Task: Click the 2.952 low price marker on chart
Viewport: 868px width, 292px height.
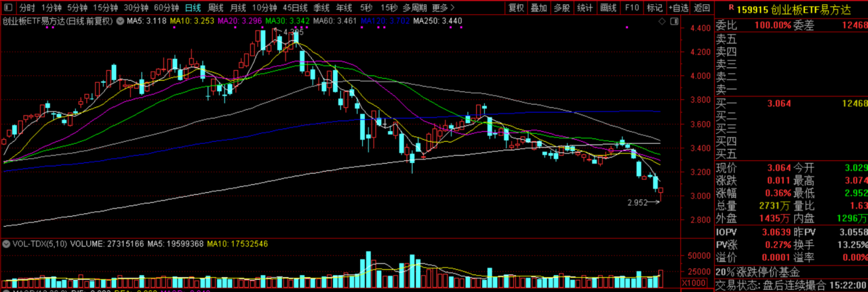Action: pos(638,202)
